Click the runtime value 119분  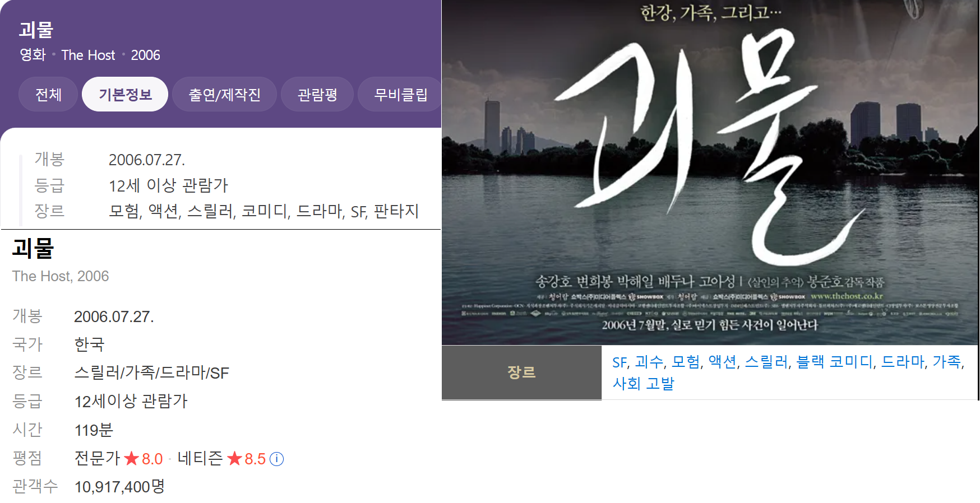[94, 430]
